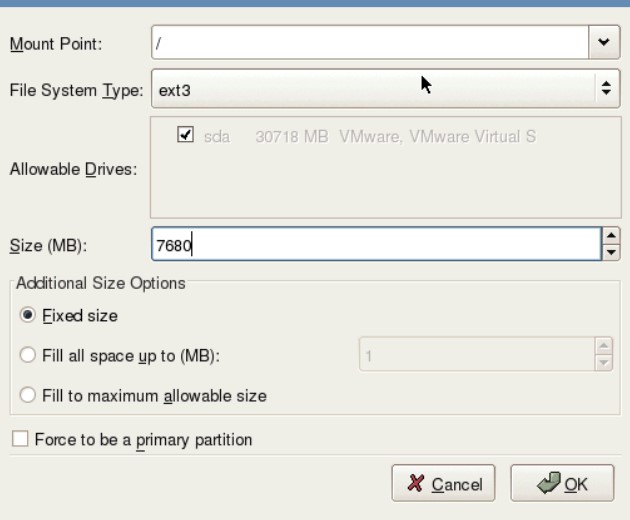Click the 30718 MB drive size text
630x520 pixels.
tap(292, 137)
